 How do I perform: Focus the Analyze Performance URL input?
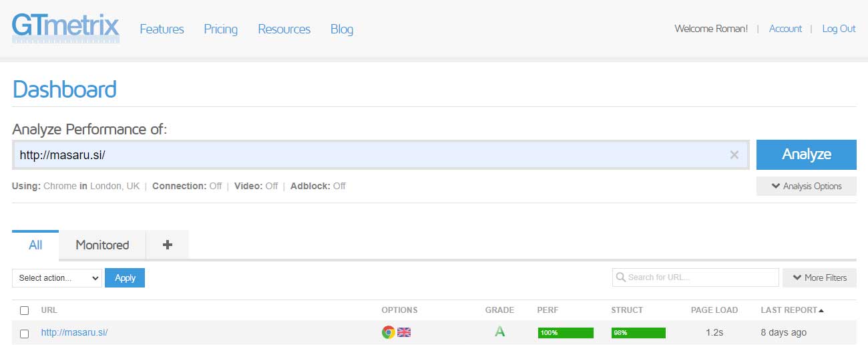pyautogui.click(x=381, y=155)
